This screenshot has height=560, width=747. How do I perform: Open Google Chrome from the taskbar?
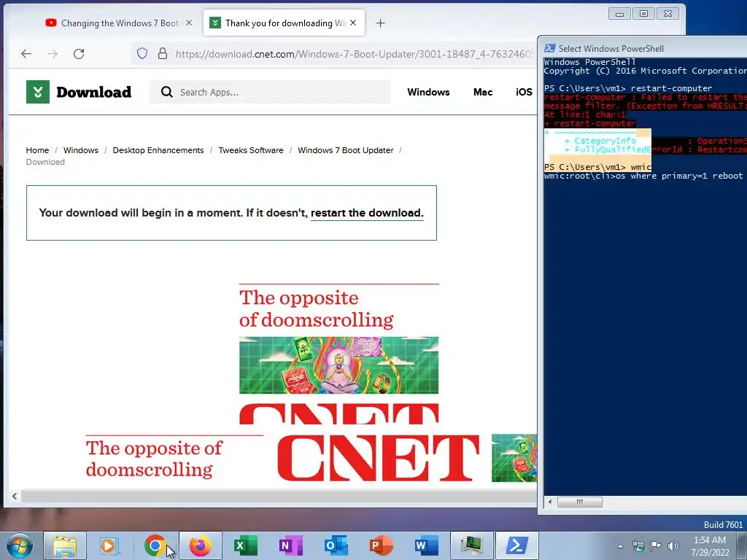click(x=155, y=545)
